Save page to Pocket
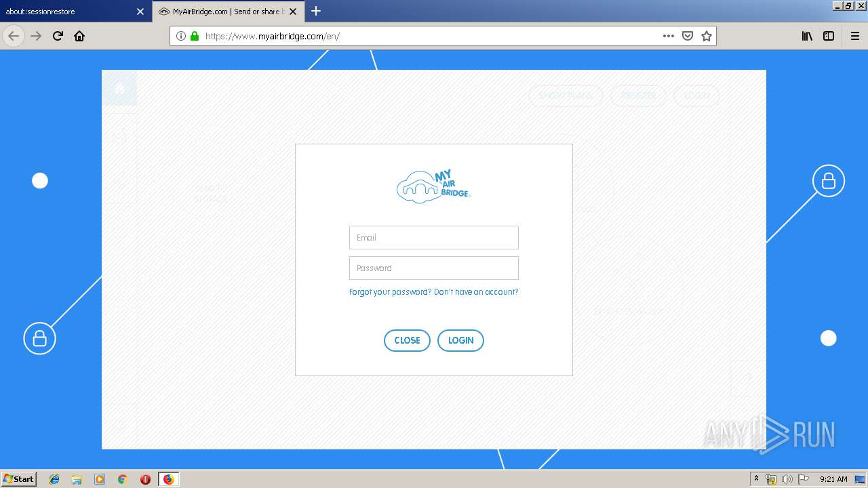Screen dimensions: 868x488 [688, 37]
